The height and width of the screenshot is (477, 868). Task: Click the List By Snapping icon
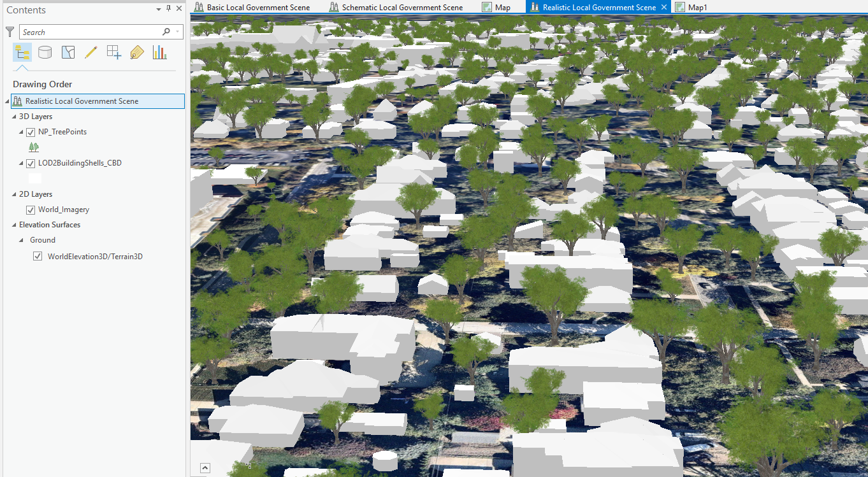point(113,52)
